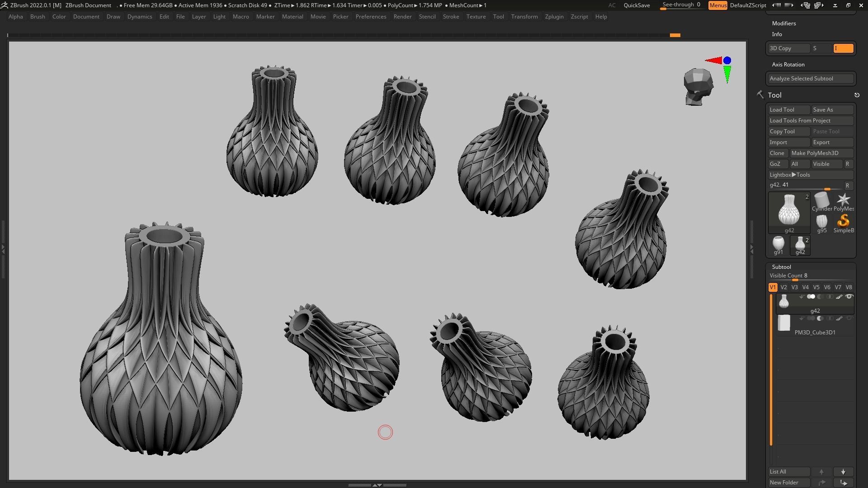Collapse the Subtool section

tap(781, 267)
